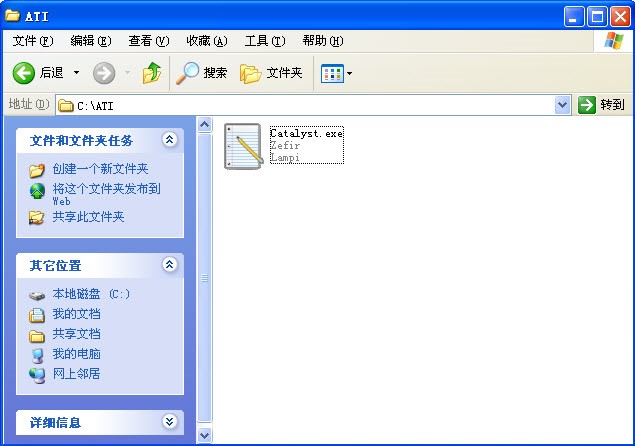This screenshot has width=635, height=446.
Task: Open the 文件(F) menu
Action: click(33, 41)
